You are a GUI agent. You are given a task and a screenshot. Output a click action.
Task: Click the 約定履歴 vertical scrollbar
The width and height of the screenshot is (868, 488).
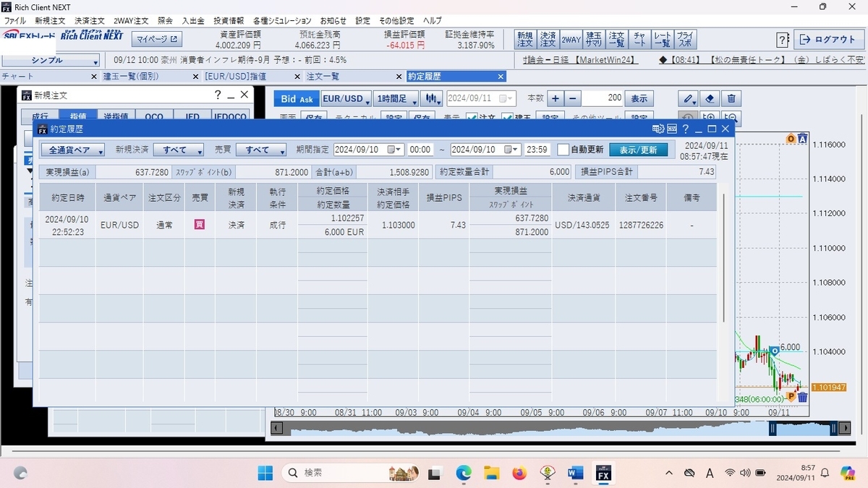[723, 258]
